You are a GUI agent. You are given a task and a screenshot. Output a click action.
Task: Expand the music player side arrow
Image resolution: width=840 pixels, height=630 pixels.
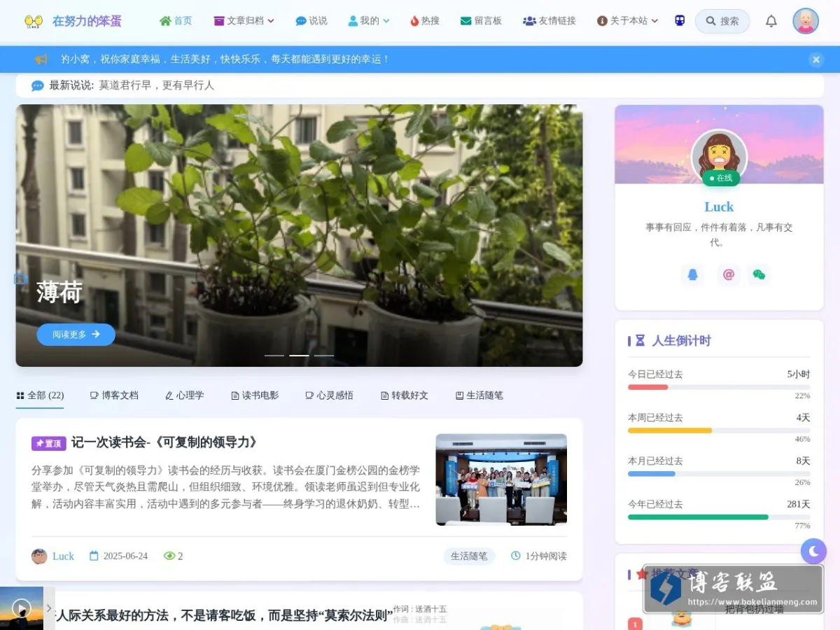pyautogui.click(x=49, y=608)
